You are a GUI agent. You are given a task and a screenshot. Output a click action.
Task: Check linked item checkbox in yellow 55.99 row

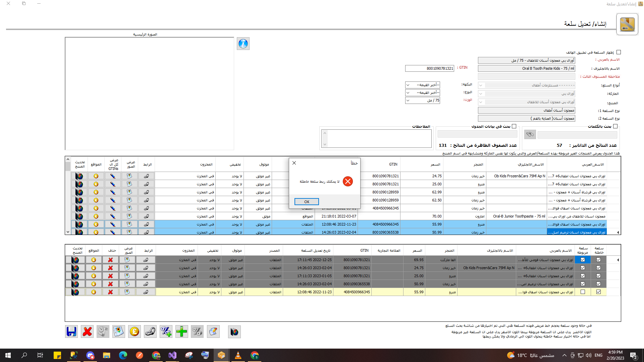coord(583,292)
